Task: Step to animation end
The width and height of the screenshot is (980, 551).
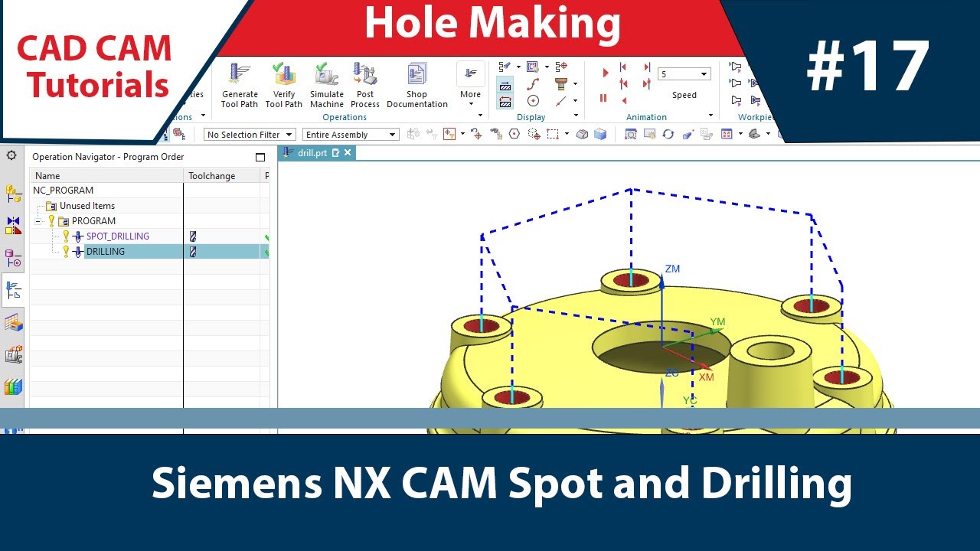Action: [x=647, y=68]
